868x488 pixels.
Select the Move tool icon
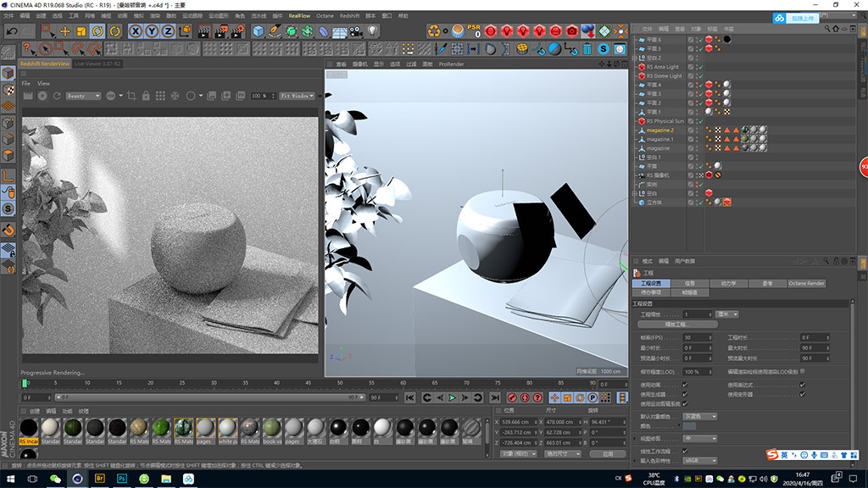click(64, 30)
